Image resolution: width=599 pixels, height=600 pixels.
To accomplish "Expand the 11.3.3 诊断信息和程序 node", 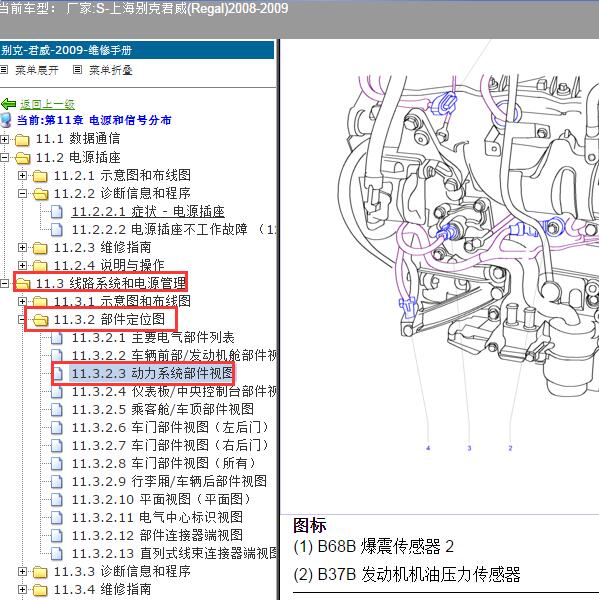I will pos(23,572).
